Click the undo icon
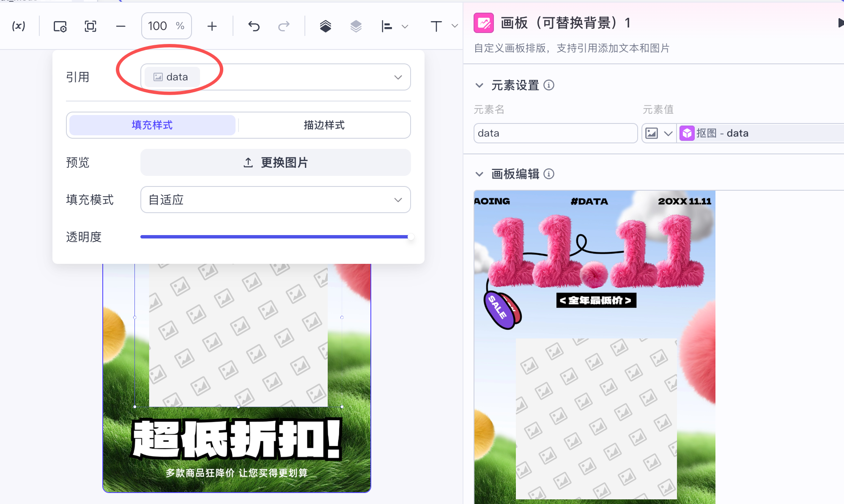Viewport: 844px width, 504px height. tap(253, 26)
